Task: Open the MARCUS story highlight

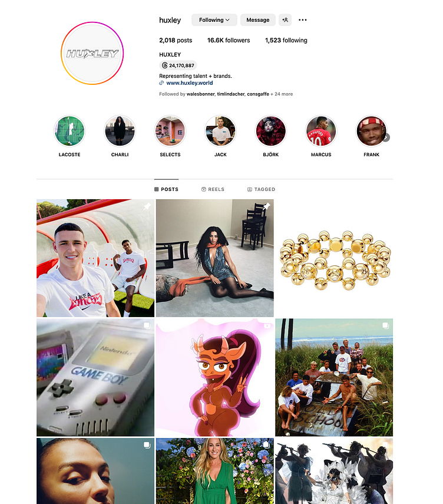Action: [321, 131]
